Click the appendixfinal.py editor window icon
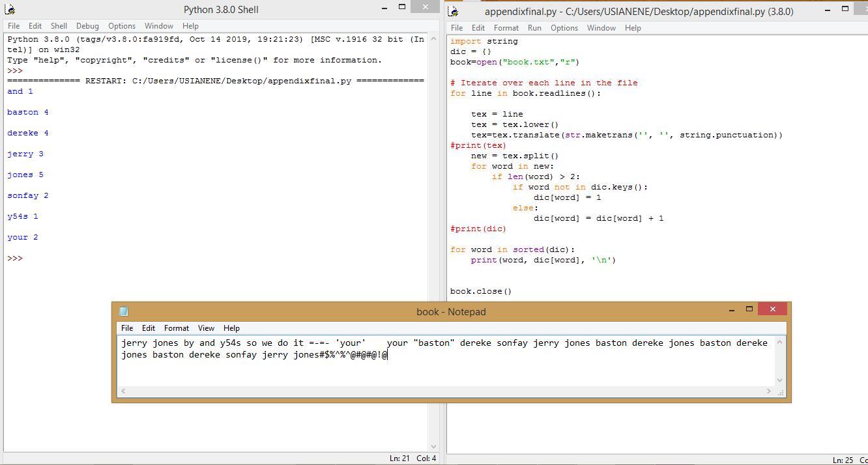This screenshot has width=868, height=465. point(454,12)
